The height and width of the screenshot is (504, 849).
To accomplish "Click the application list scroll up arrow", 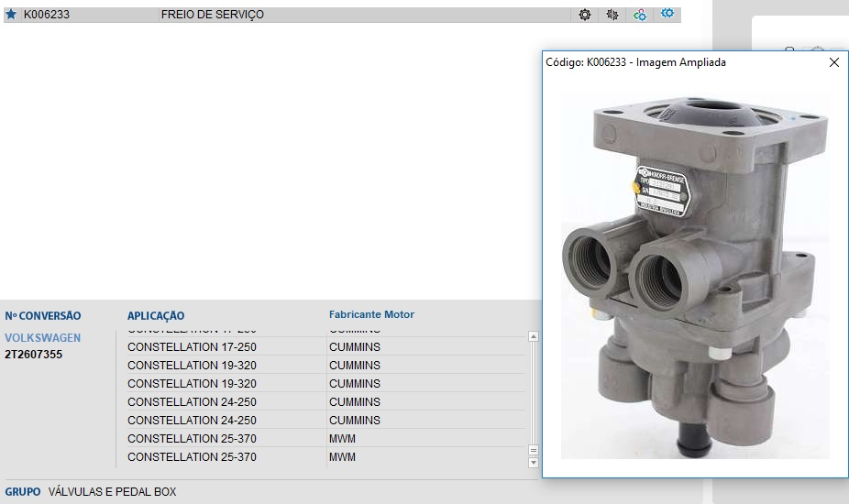I will coord(534,337).
